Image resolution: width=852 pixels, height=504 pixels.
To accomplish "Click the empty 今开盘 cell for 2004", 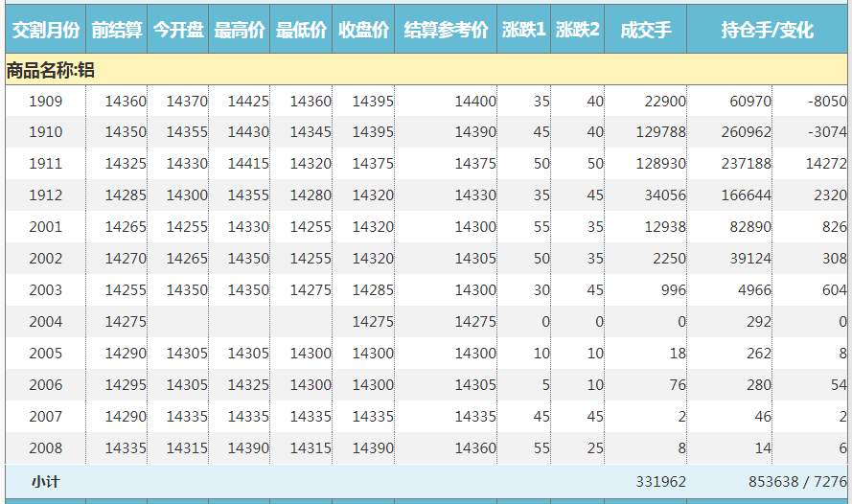I will pos(178,322).
